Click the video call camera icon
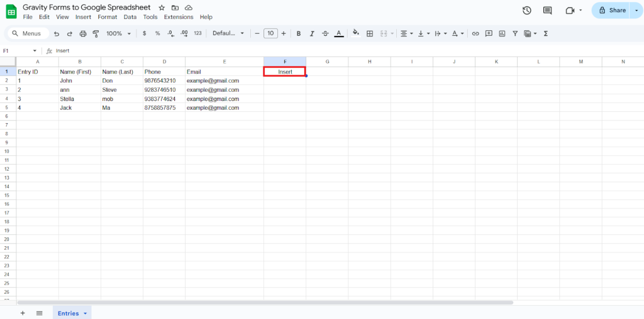The image size is (644, 319). pyautogui.click(x=570, y=11)
